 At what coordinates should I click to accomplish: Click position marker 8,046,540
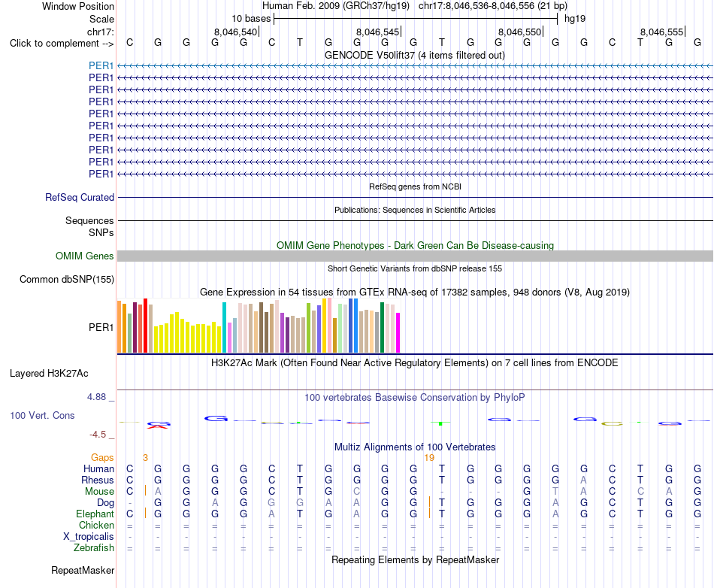pos(235,32)
